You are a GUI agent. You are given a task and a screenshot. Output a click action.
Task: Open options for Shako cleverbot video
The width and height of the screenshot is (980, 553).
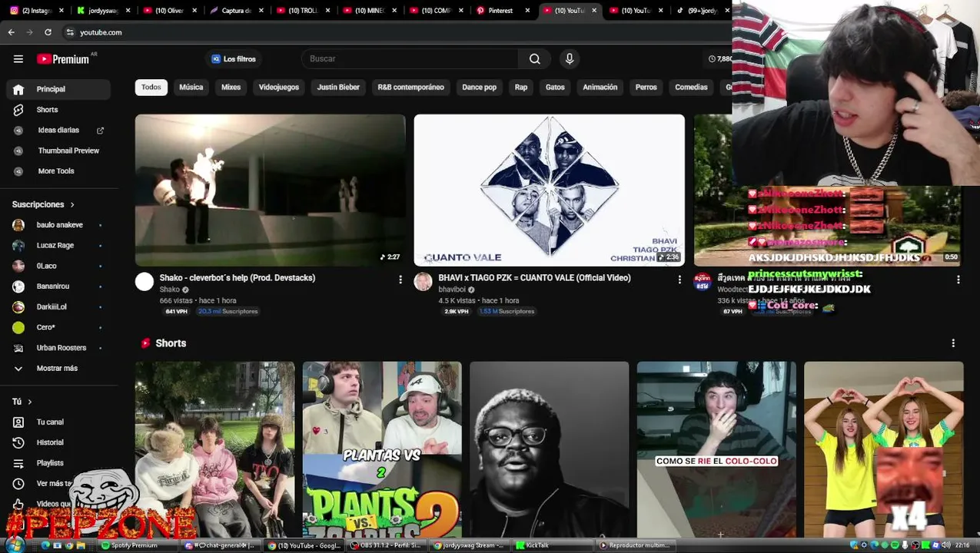[x=400, y=280]
